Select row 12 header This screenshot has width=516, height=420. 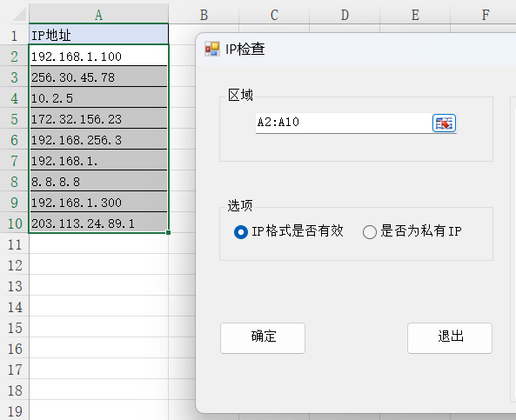[15, 265]
